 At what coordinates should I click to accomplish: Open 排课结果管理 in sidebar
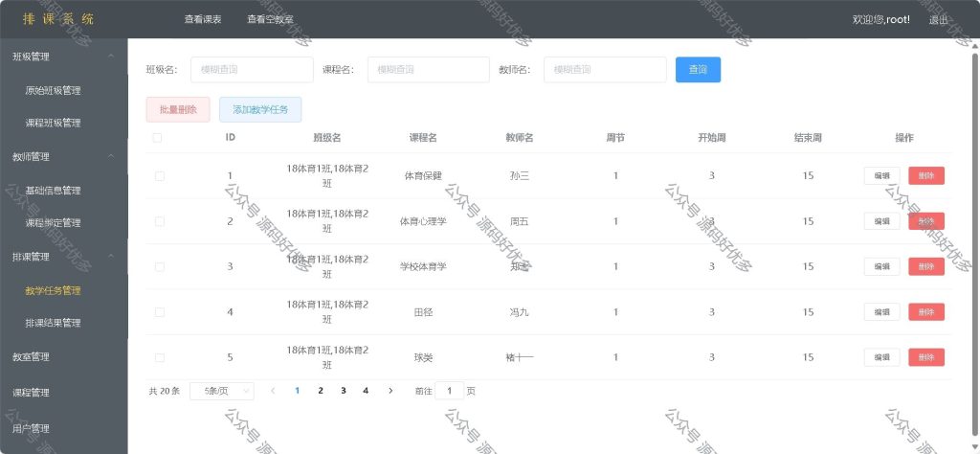click(54, 324)
